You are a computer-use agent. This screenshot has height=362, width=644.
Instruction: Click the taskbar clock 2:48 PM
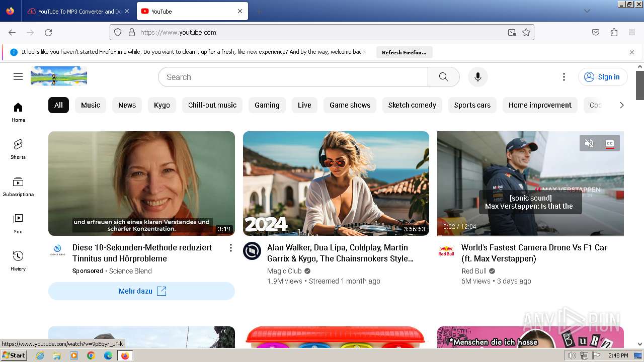click(x=618, y=355)
